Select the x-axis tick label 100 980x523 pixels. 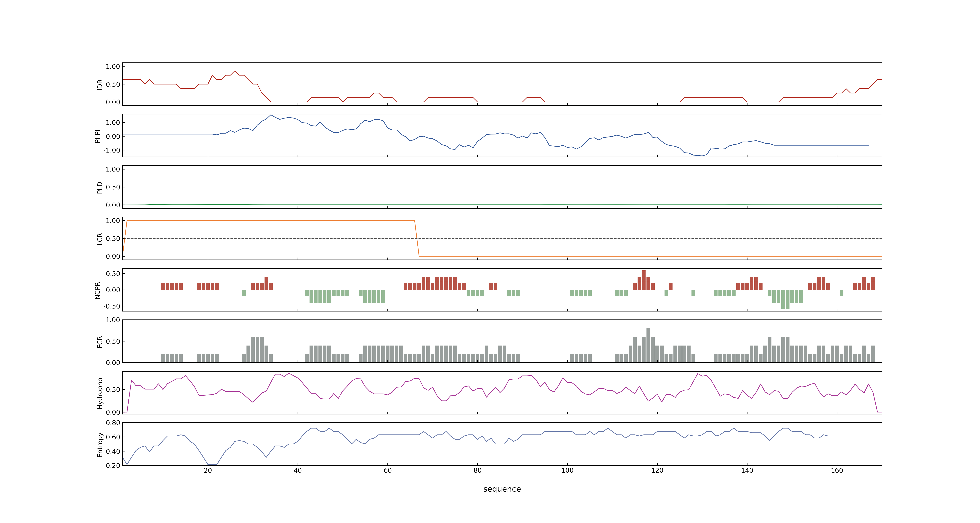coord(567,470)
